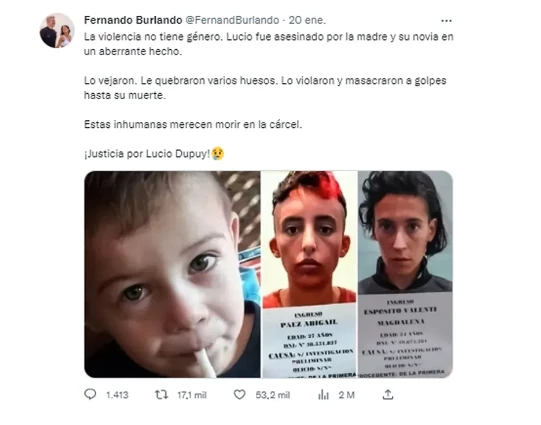Click the 2 M views count
The width and height of the screenshot is (541, 425).
(x=346, y=395)
